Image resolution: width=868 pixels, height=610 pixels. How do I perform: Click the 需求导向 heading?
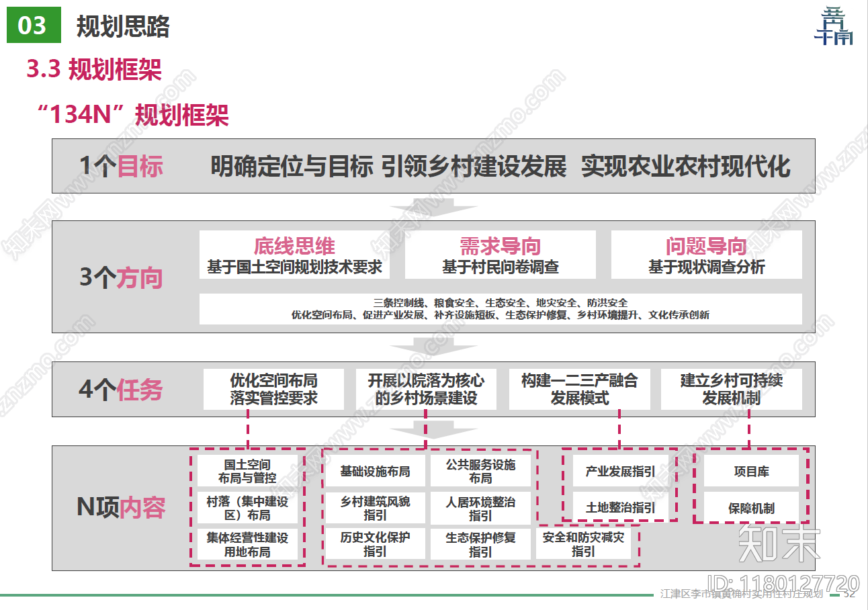(500, 246)
